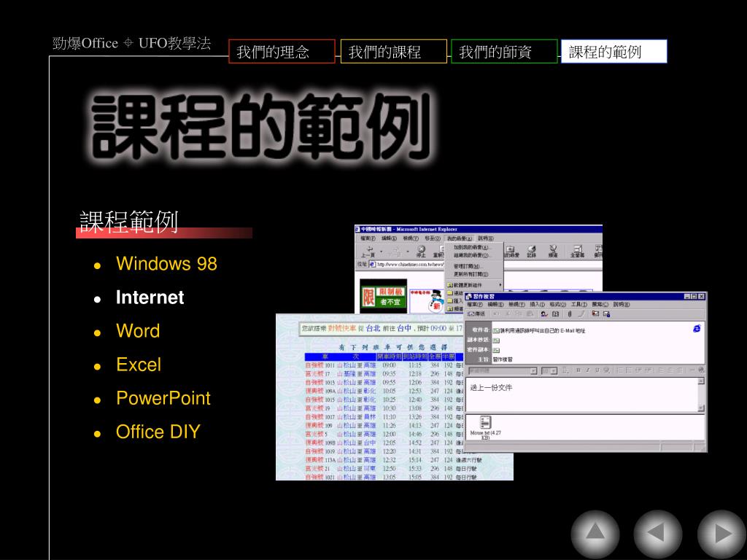This screenshot has width=747, height=560.
Task: Go back with the left arrow button
Action: (658, 534)
